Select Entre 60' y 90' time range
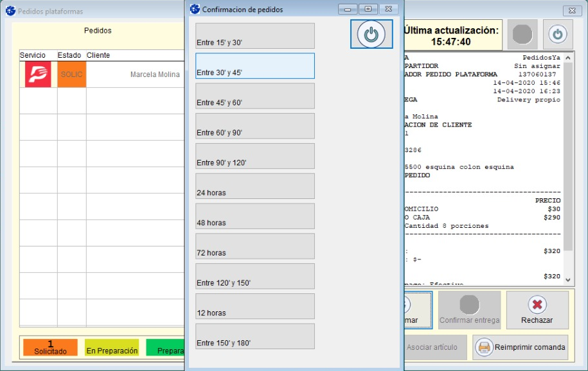This screenshot has width=588, height=371. click(255, 126)
